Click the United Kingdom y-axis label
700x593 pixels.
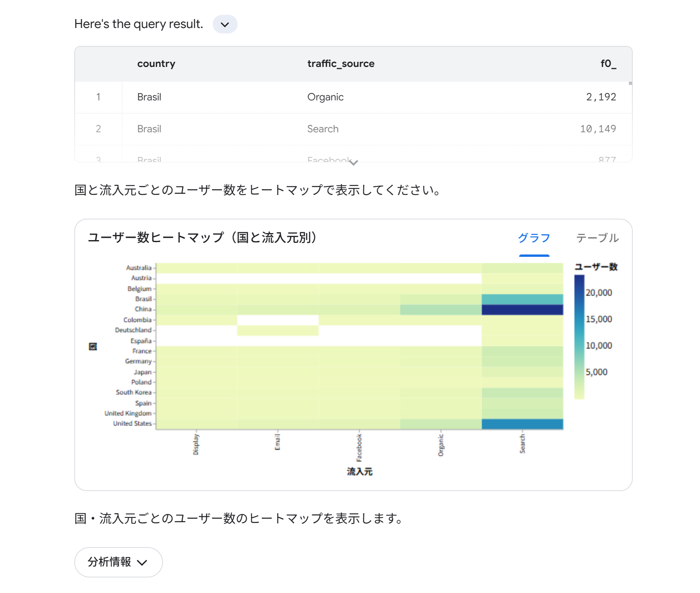pyautogui.click(x=128, y=413)
